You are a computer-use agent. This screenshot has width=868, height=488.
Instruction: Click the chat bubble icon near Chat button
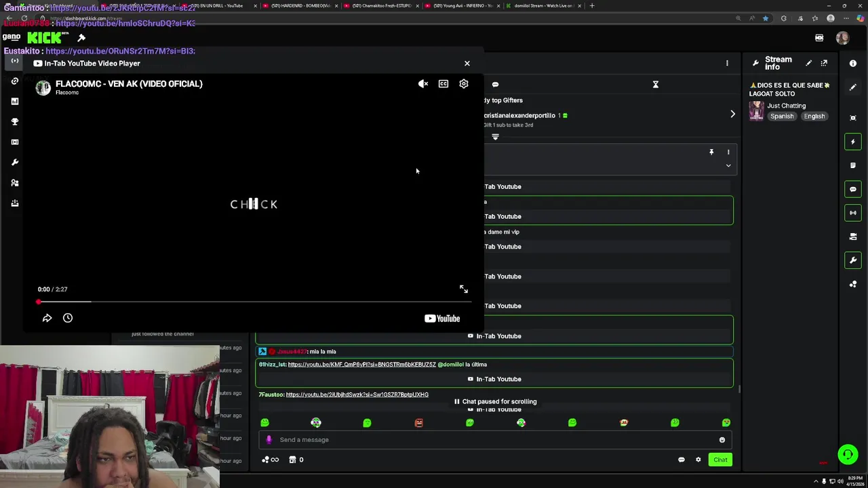[682, 460]
